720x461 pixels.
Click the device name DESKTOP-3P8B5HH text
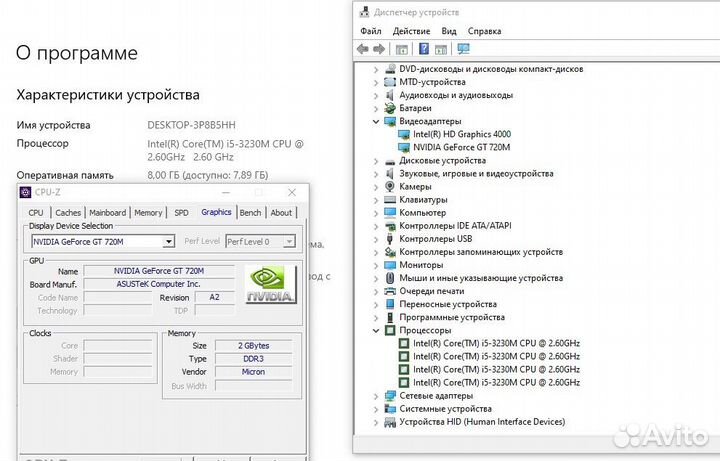coord(191,125)
